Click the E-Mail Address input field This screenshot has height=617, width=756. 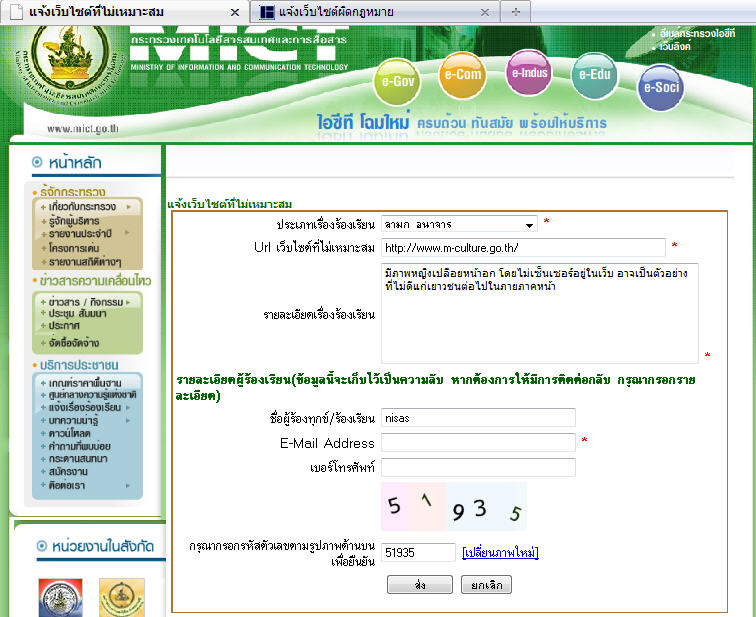(478, 443)
